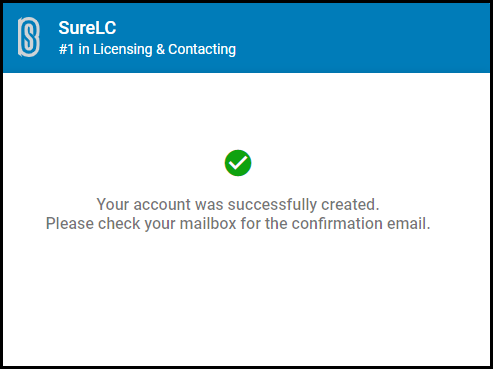493x369 pixels.
Task: Click the '#1' text in the tagline
Action: click(x=66, y=49)
